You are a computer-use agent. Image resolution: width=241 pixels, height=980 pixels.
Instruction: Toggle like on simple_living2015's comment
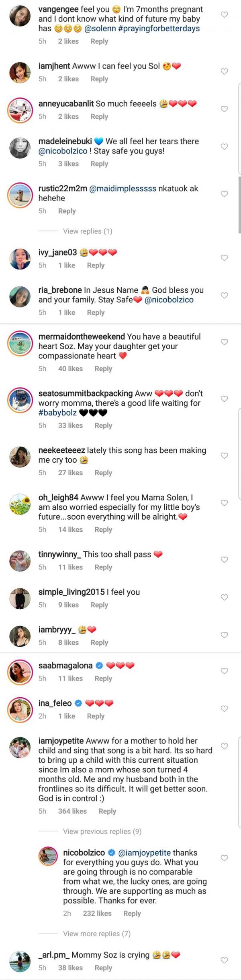click(225, 597)
